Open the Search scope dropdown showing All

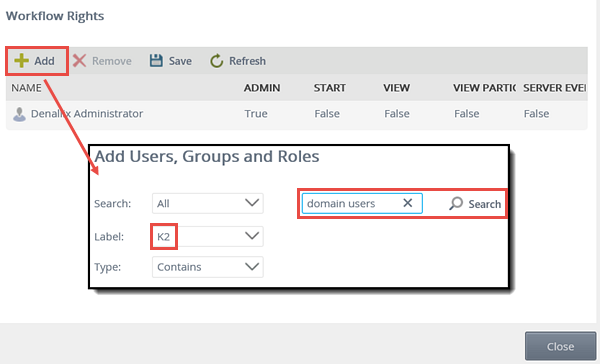tap(208, 203)
